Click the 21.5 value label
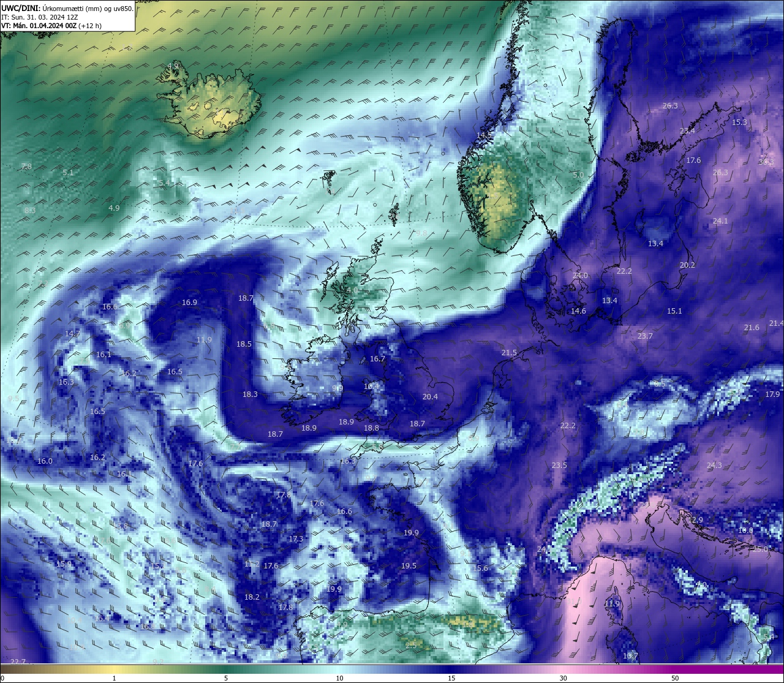The width and height of the screenshot is (784, 683). pos(509,352)
